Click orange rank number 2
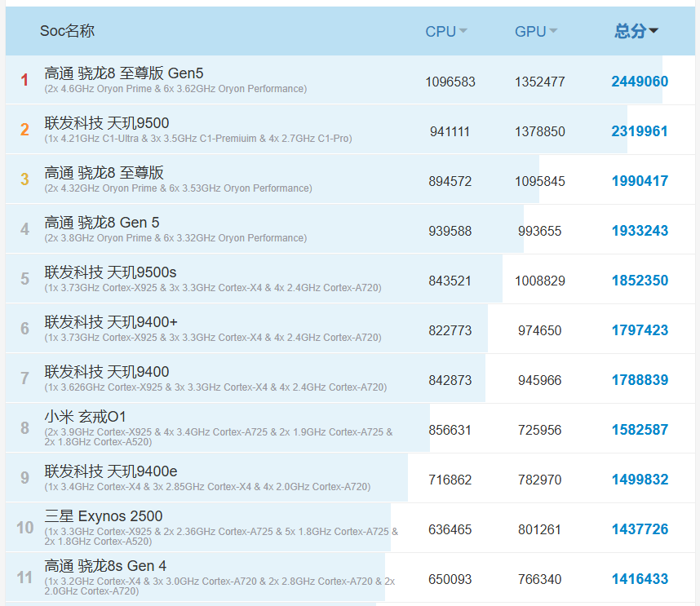This screenshot has width=700, height=606. click(x=24, y=130)
